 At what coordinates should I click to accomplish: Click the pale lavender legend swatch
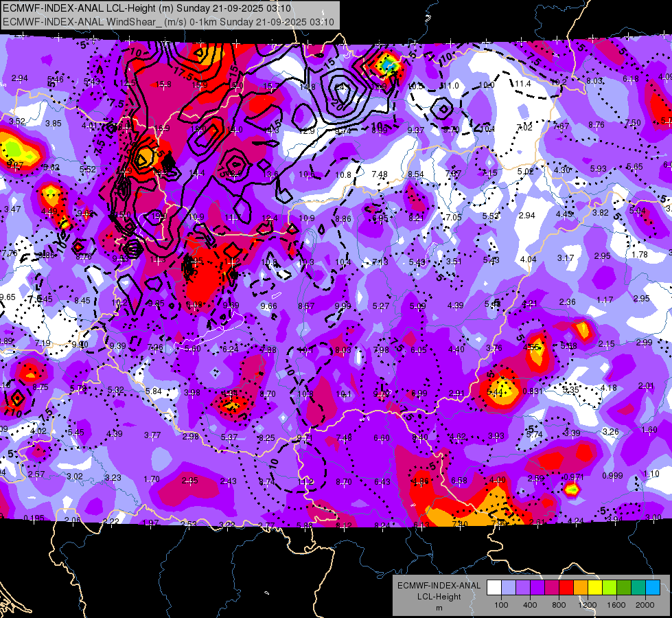[x=509, y=588]
